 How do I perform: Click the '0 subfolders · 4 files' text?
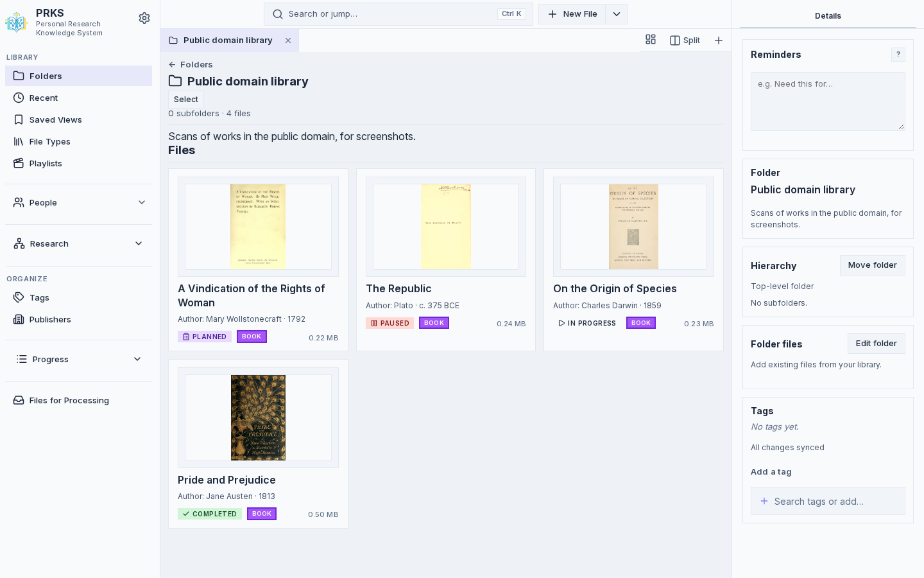[x=209, y=114]
